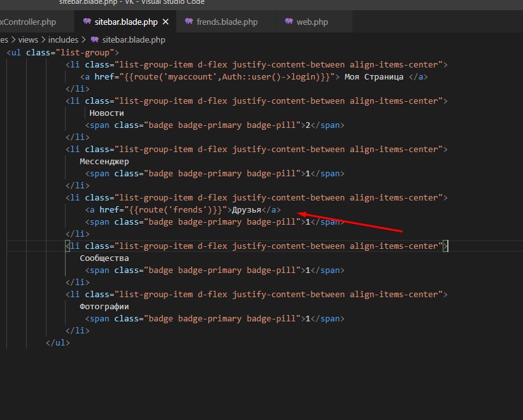The image size is (523, 420).
Task: Click the route('frends') href text
Action: pos(175,210)
